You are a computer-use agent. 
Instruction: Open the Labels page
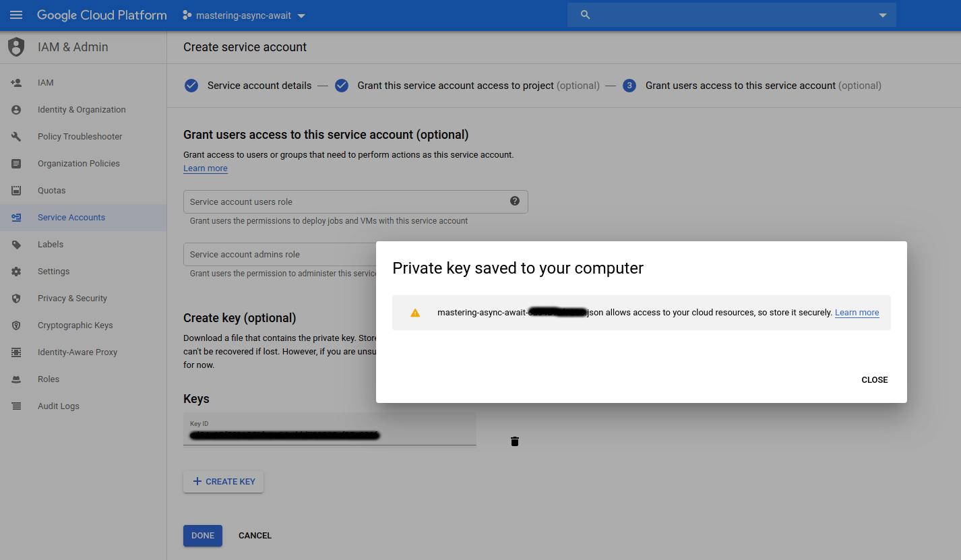click(84, 245)
